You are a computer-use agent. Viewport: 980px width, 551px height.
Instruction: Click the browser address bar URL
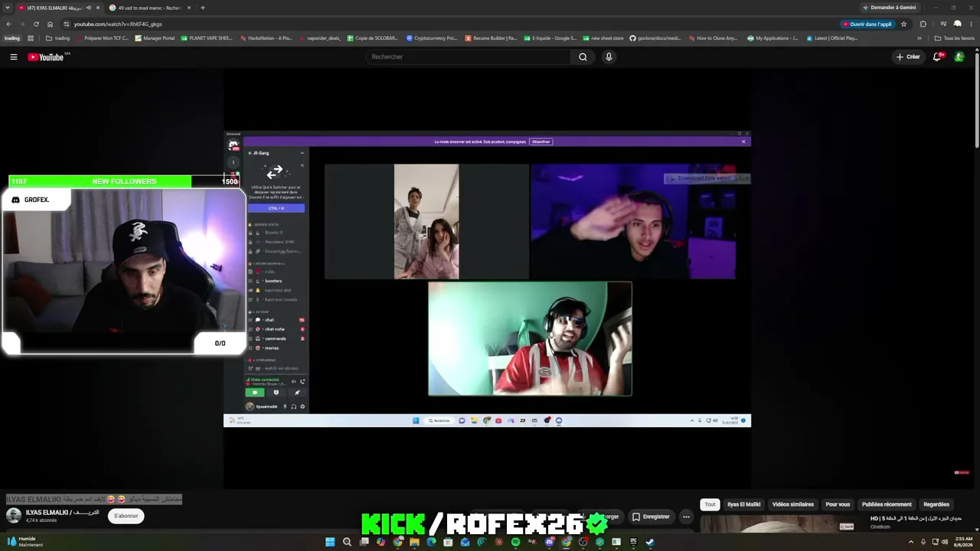pos(118,24)
